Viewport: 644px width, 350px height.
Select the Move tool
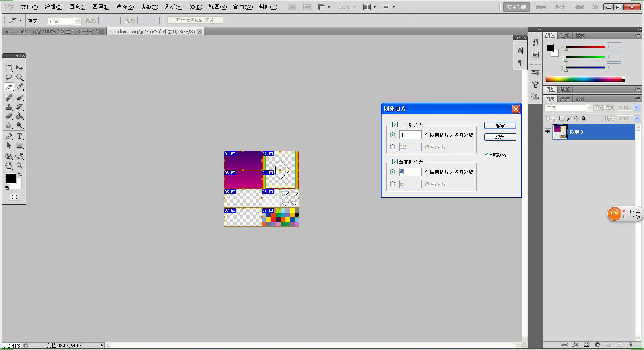(19, 68)
